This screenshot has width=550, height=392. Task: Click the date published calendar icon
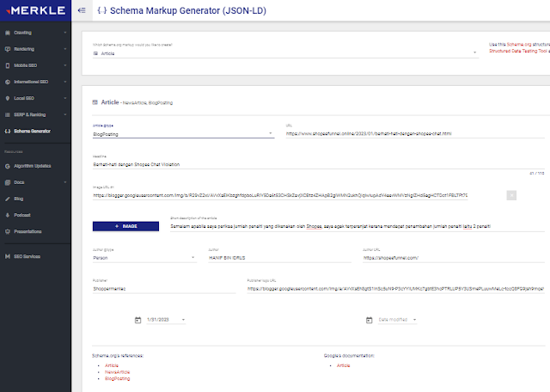137,320
